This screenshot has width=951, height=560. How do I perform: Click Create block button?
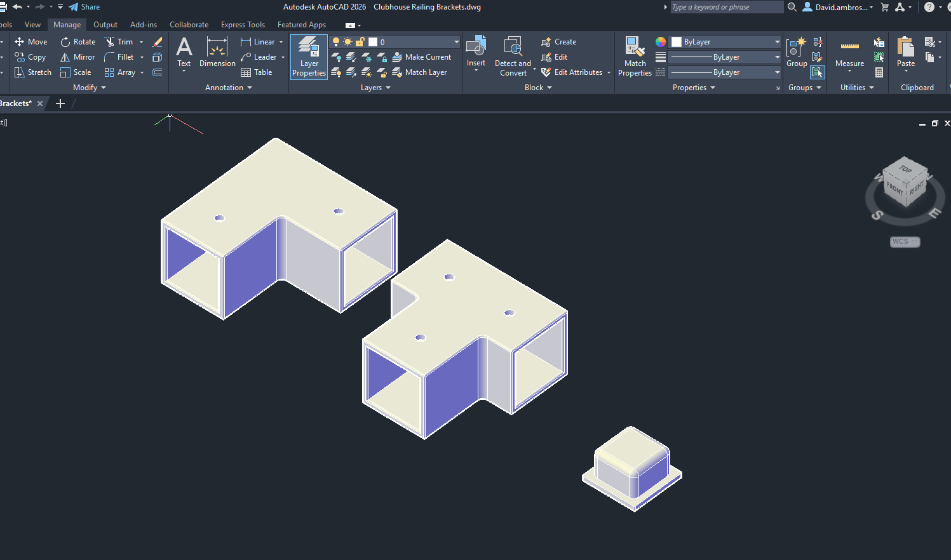[x=559, y=42]
